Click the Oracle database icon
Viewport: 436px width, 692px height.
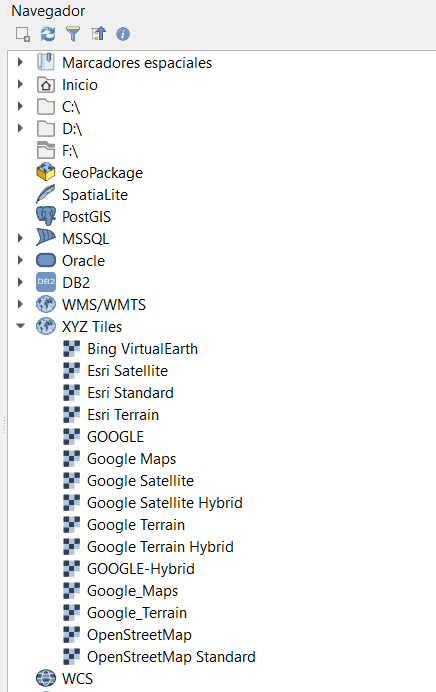46,260
